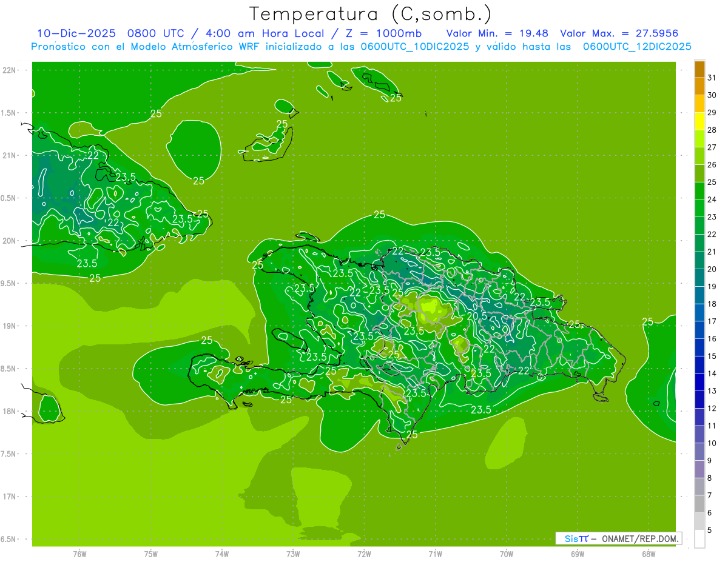
Task: Click the legend value label 20
Action: coord(712,269)
